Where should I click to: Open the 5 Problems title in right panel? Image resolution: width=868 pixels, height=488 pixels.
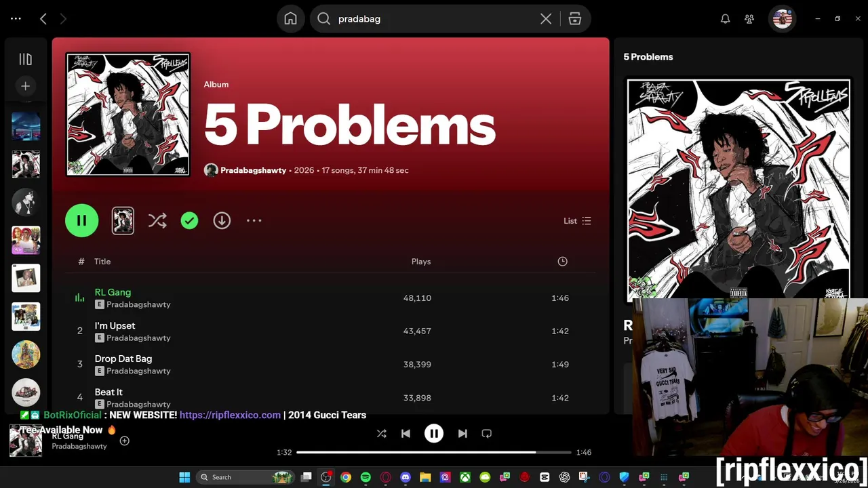648,57
